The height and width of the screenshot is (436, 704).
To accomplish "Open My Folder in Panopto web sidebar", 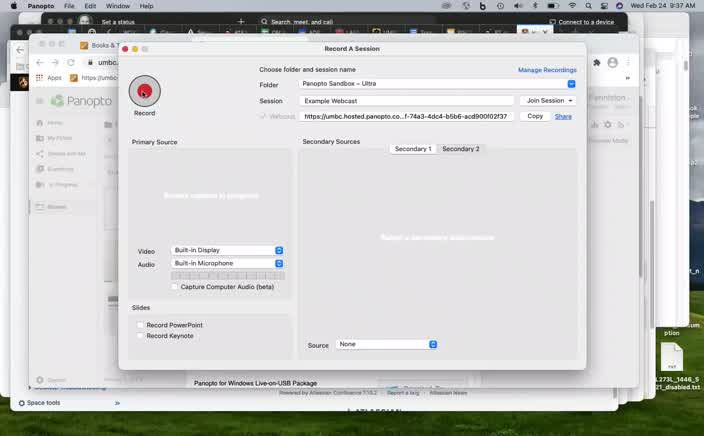I will click(x=54, y=138).
